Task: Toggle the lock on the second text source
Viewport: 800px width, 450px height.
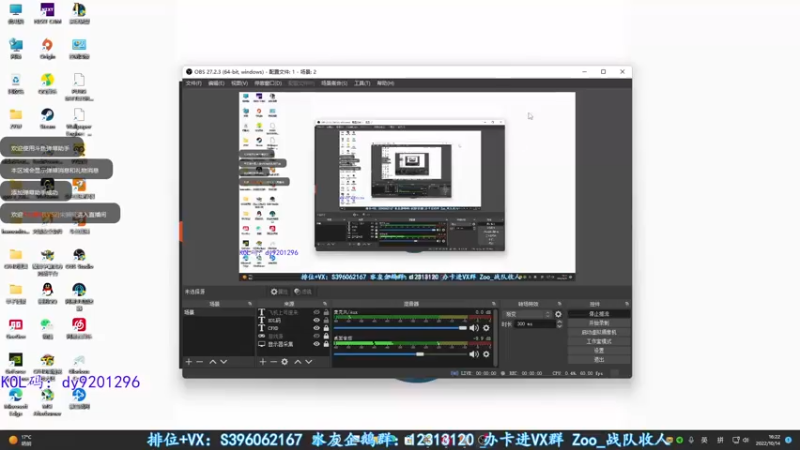Action: 327,320
